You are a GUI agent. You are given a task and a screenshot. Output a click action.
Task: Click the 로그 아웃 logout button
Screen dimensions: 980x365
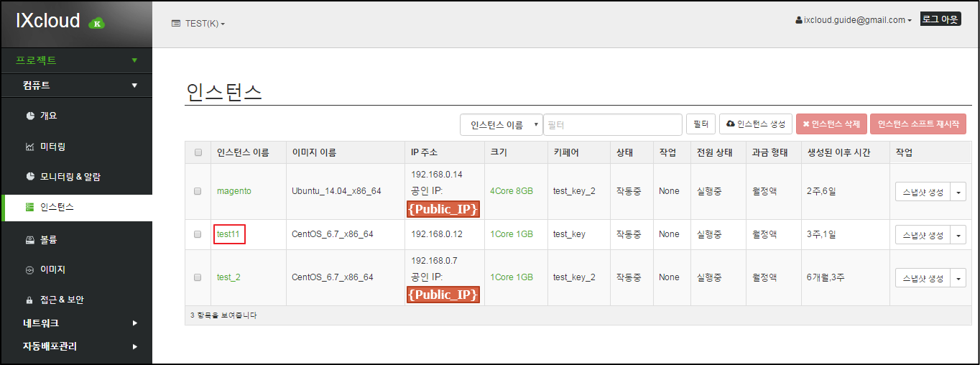[940, 19]
